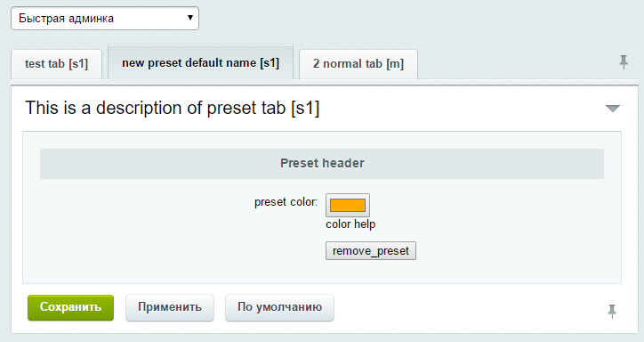This screenshot has width=644, height=342.
Task: Click the empty tab strip after 2 normal tab
Action: point(513,66)
